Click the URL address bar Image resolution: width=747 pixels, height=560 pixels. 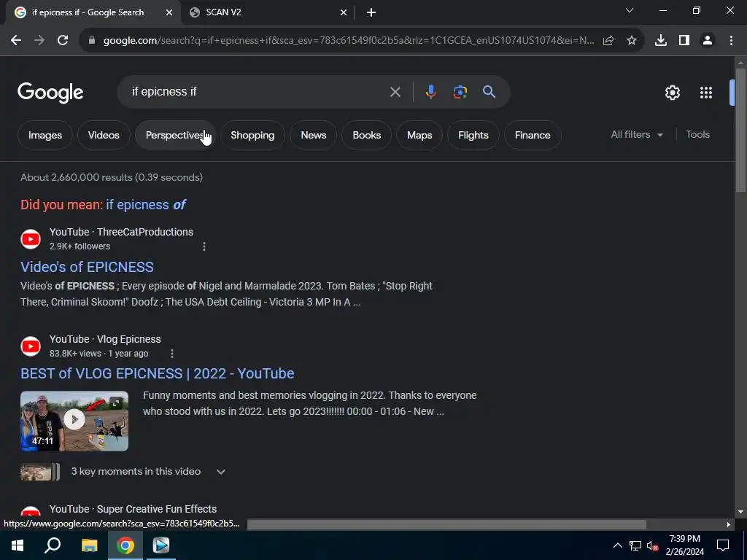349,41
